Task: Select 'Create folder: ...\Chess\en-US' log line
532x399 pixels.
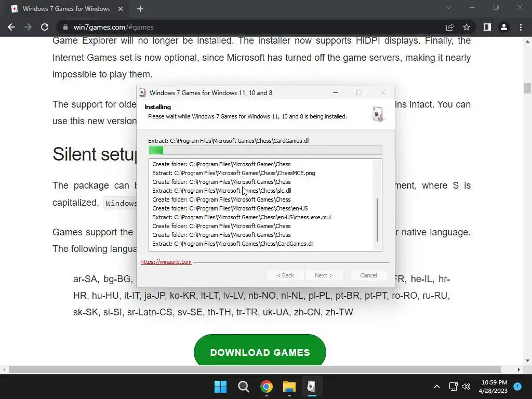Action: click(x=230, y=208)
